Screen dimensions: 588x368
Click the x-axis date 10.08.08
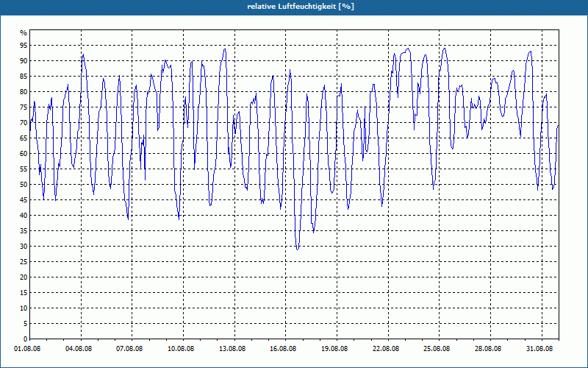point(181,349)
